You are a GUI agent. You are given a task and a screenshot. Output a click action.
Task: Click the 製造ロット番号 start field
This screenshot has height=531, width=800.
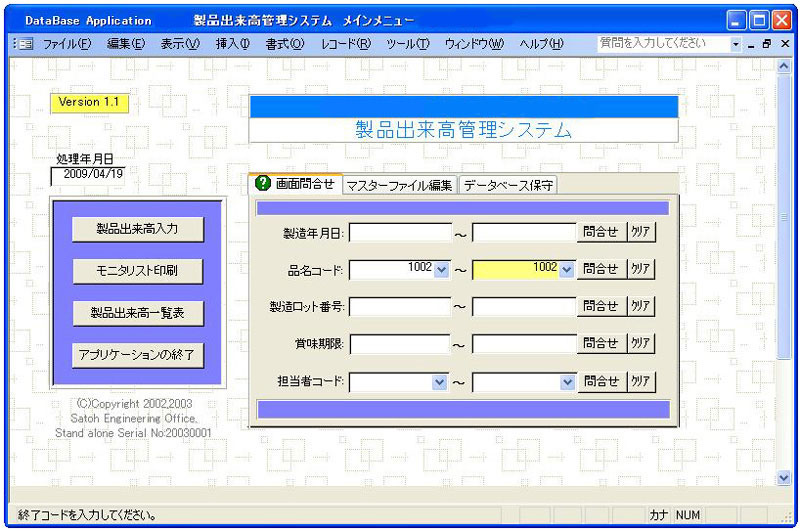401,307
